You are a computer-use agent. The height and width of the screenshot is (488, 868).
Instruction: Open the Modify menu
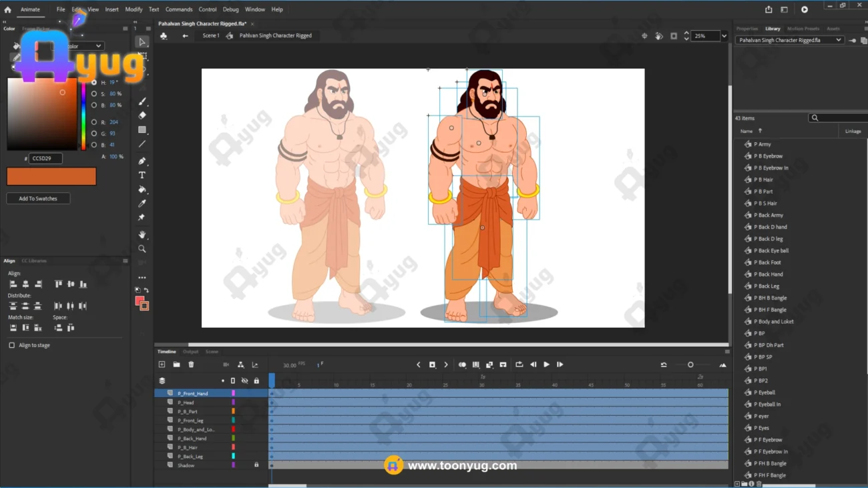[x=134, y=9]
